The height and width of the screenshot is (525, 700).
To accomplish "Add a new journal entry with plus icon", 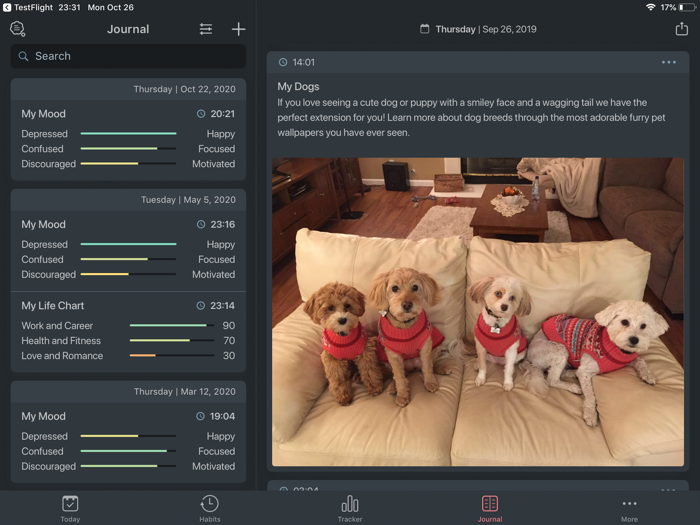I will (238, 29).
